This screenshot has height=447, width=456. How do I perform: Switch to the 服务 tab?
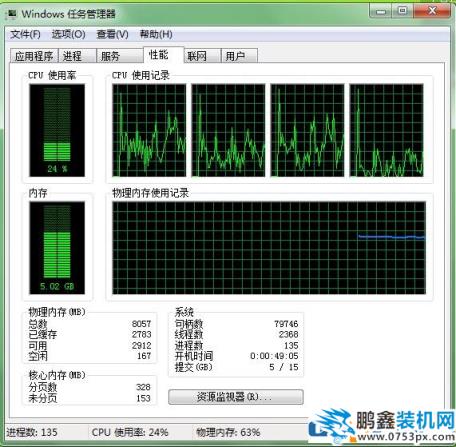[120, 56]
